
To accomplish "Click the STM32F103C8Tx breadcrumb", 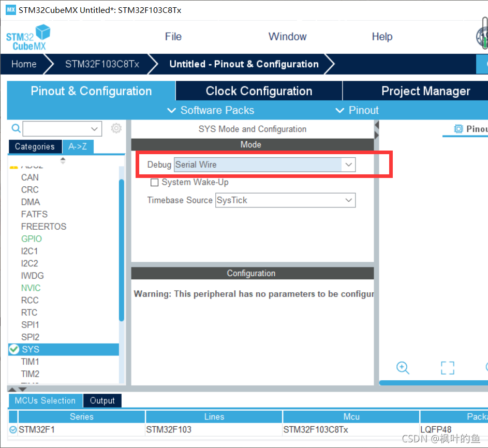I will 102,64.
